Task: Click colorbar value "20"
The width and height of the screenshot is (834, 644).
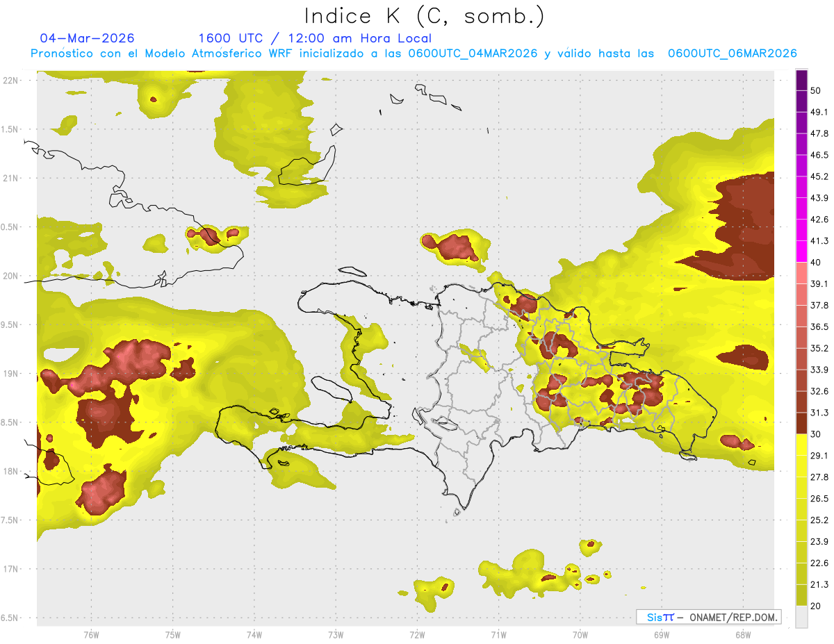Action: (x=816, y=606)
